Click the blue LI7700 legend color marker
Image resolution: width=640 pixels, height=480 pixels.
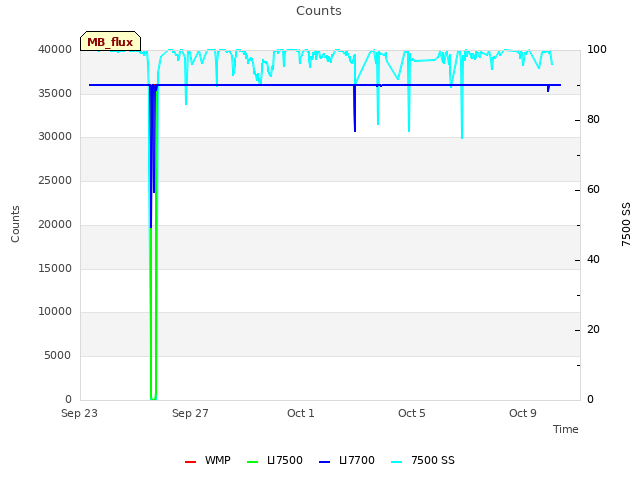click(x=324, y=462)
